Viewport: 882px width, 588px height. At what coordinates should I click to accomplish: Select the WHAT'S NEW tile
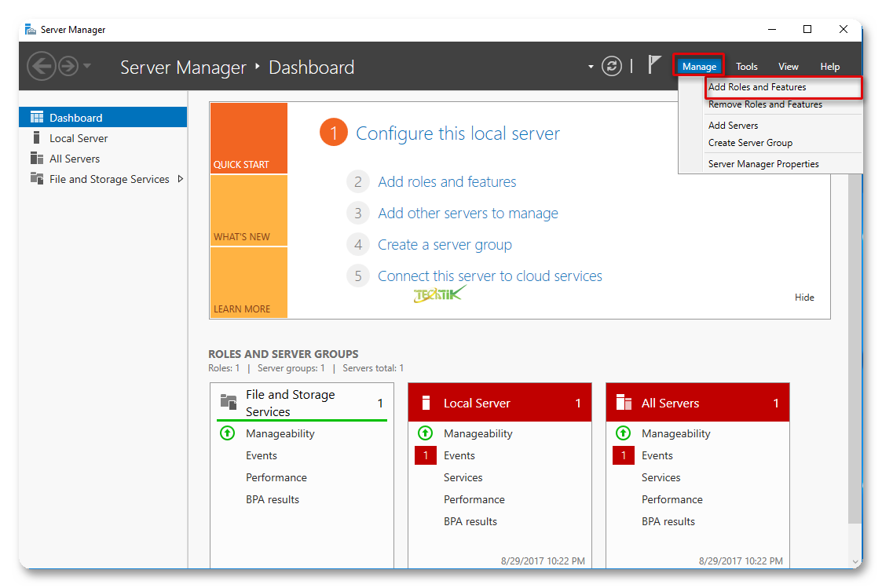click(x=248, y=210)
